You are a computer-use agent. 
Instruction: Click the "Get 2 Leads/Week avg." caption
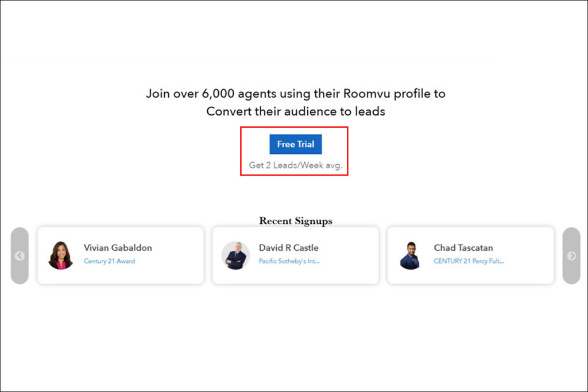coord(295,165)
